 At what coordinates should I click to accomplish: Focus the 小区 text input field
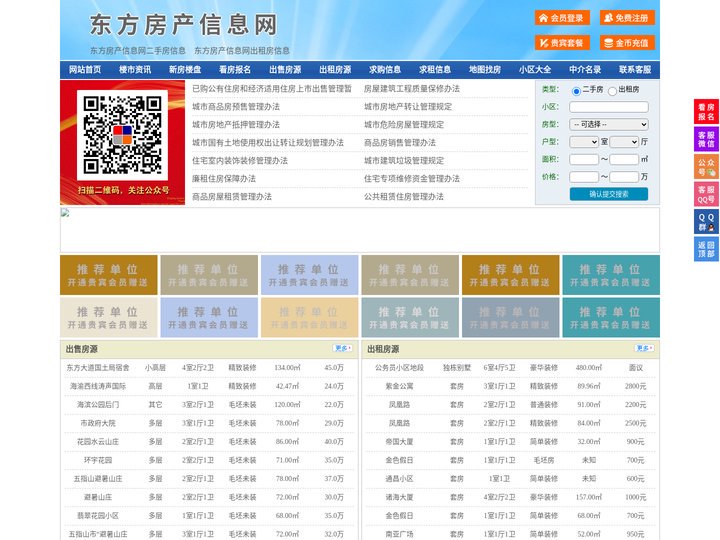(x=609, y=107)
